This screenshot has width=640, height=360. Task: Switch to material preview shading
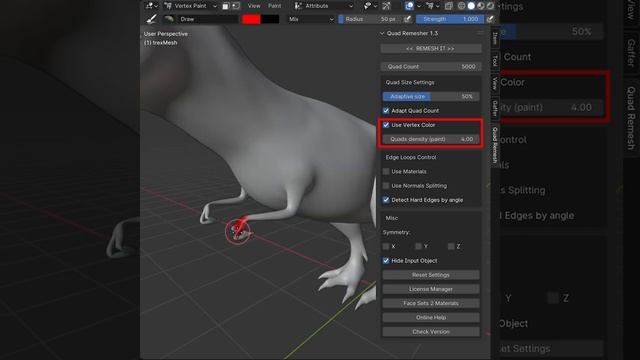coord(481,6)
